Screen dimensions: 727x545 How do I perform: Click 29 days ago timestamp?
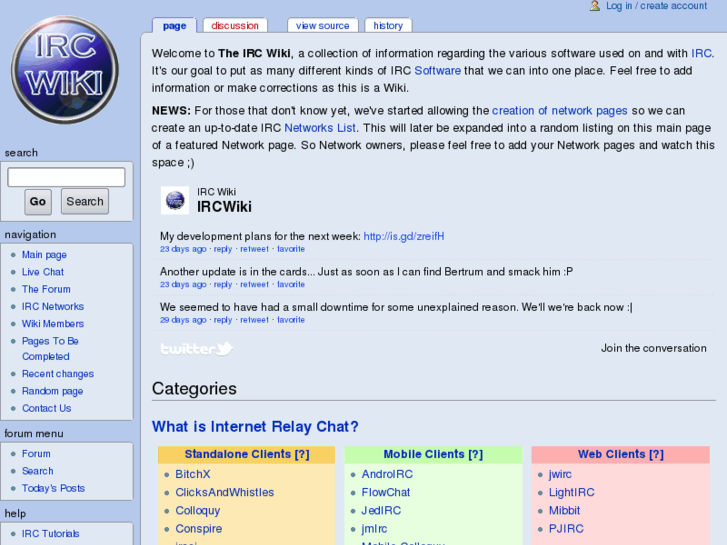coord(183,320)
